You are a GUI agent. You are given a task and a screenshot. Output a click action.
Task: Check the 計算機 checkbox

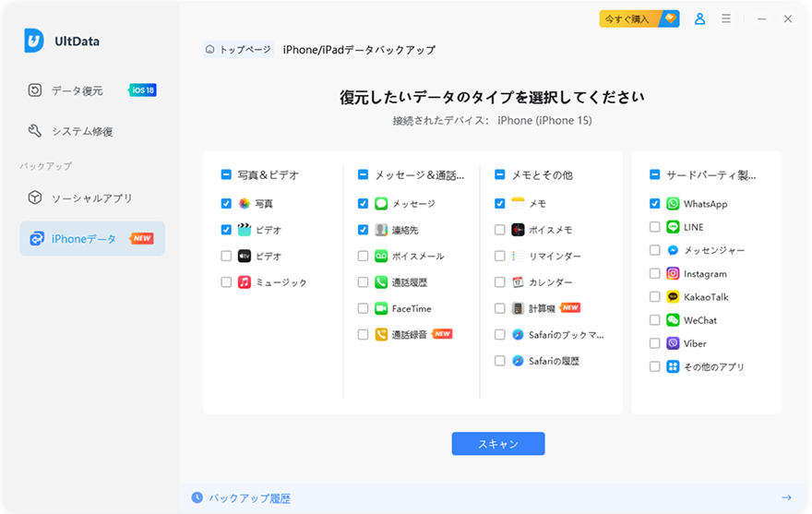coord(500,308)
